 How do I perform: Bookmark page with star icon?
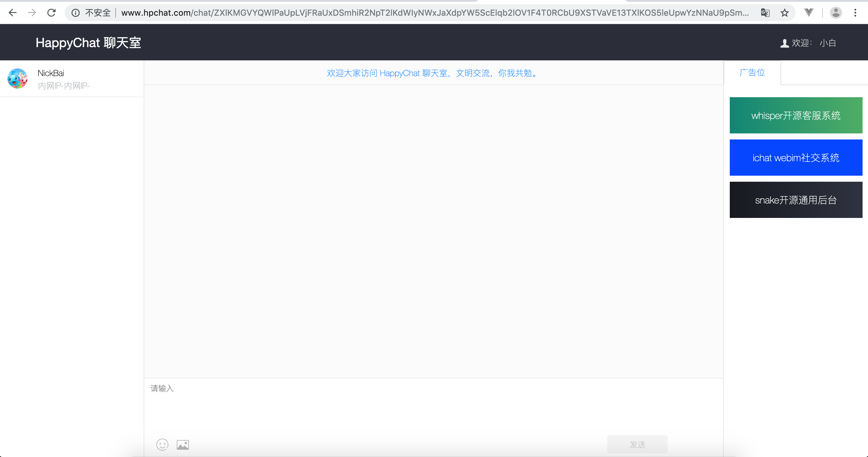point(784,13)
